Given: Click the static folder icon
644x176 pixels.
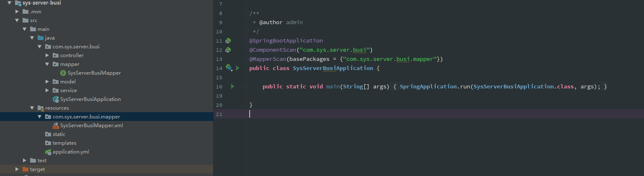Looking at the screenshot, I should [48, 134].
